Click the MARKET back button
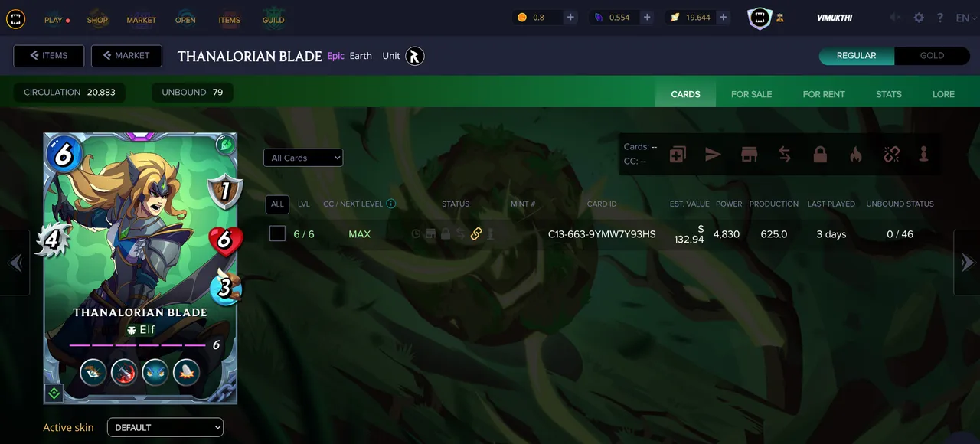 126,56
